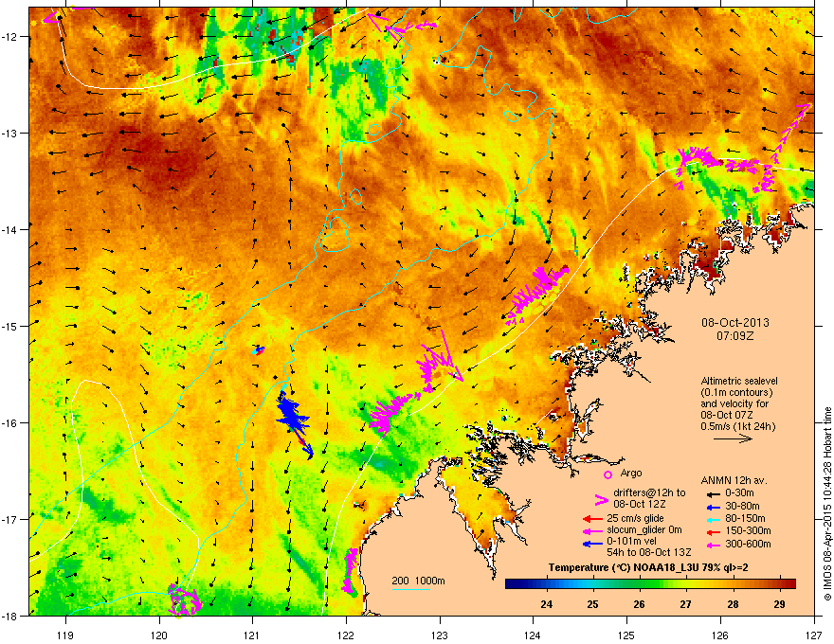Click the green section of colorbar above 26
The image size is (834, 644).
640,584
